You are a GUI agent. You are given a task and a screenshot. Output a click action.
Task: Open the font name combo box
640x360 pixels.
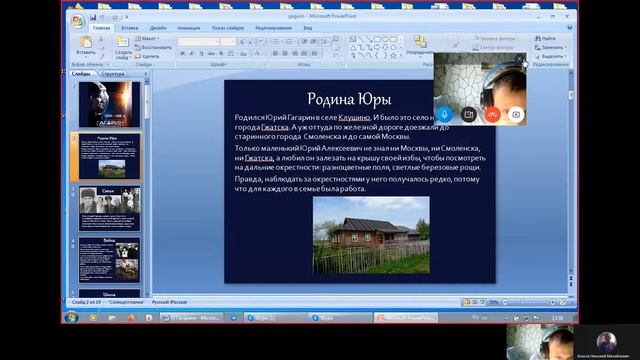pos(199,42)
